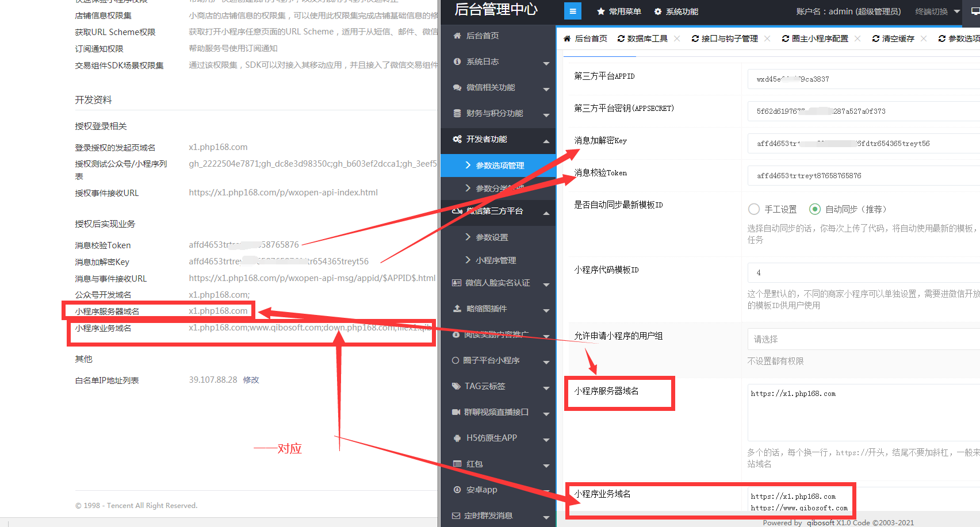Click the 安卓app download icon
The image size is (980, 527).
point(457,490)
